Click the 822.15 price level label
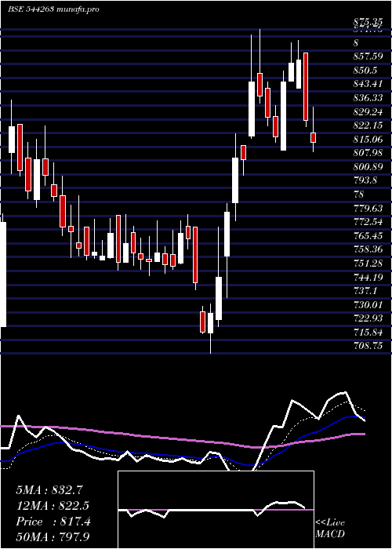Screen dimensions: 392x549 [x=368, y=125]
